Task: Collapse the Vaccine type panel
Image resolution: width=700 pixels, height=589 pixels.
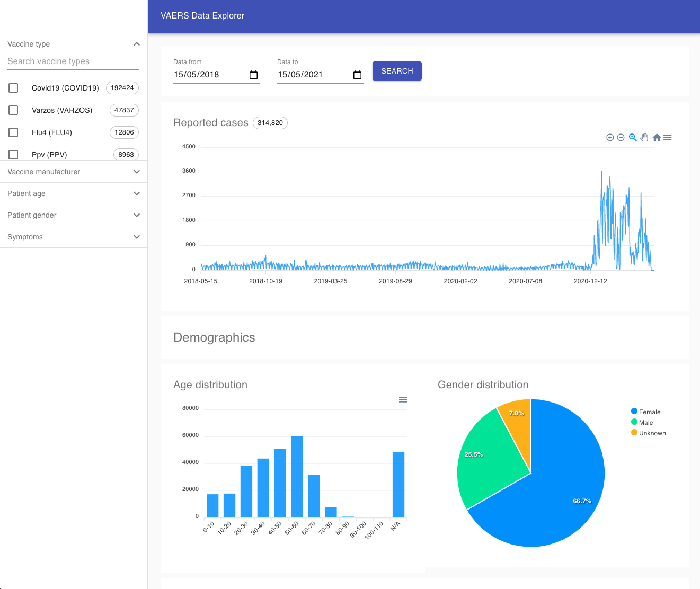Action: coord(137,44)
